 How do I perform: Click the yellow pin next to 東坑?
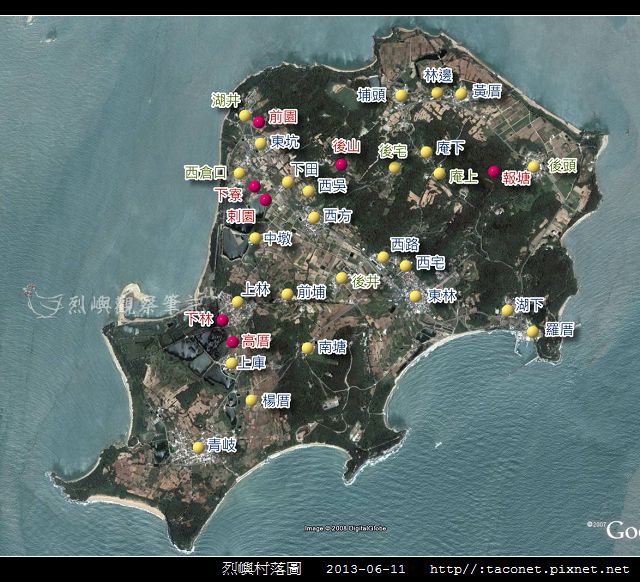[260, 143]
